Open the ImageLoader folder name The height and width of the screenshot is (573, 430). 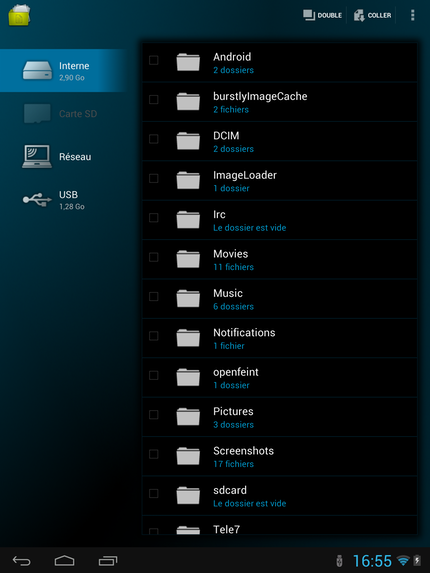coord(245,175)
